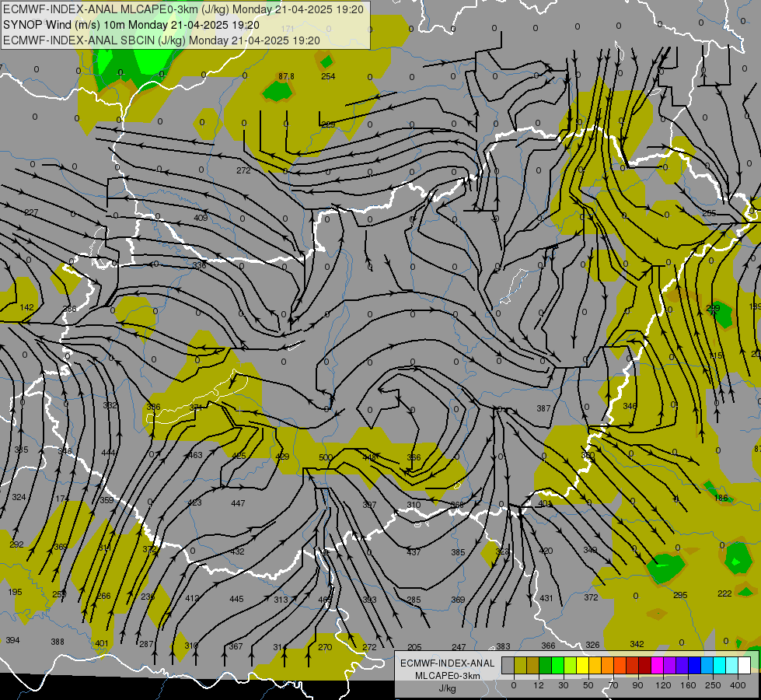Click the legend scale value 30
The image size is (761, 700).
pos(564,685)
